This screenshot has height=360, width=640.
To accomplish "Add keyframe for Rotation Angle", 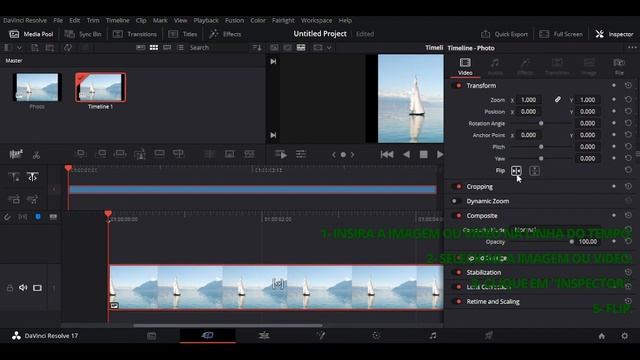I will (x=614, y=123).
